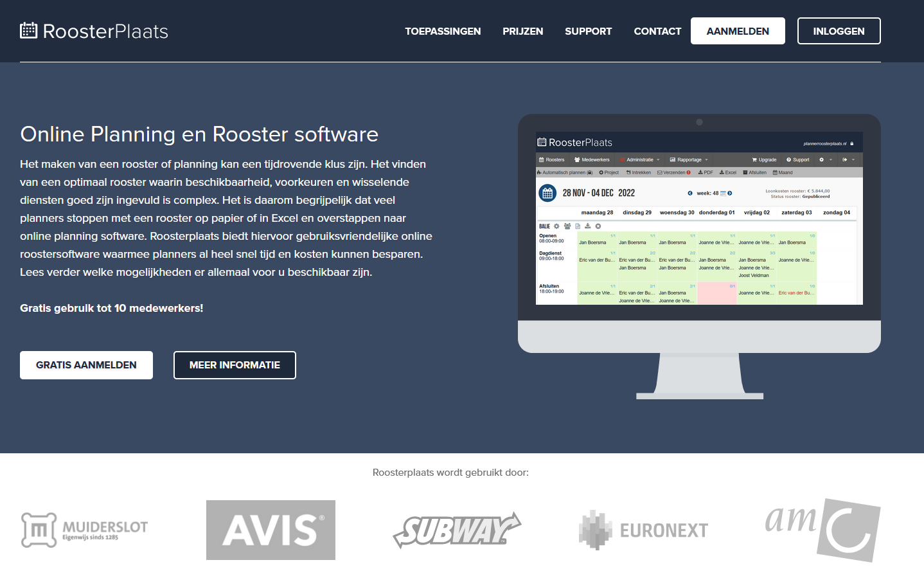
Task: Click the white Aanmelden button in header
Action: pyautogui.click(x=738, y=31)
